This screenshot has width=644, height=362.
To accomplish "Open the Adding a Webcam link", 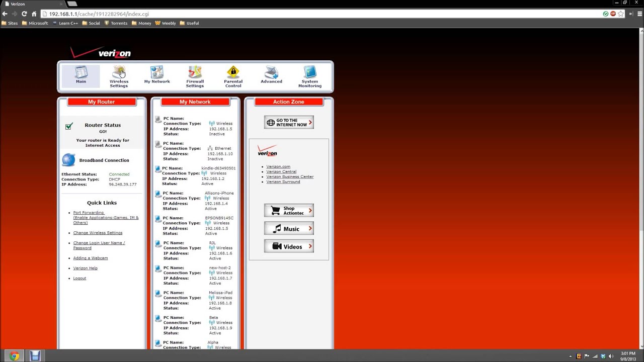I will click(91, 258).
